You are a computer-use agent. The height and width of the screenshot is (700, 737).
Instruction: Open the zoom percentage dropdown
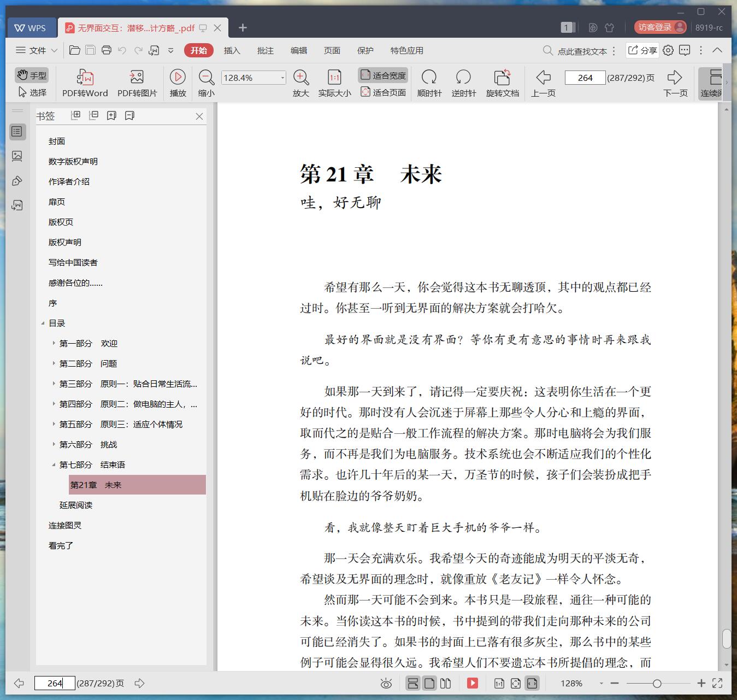(282, 78)
